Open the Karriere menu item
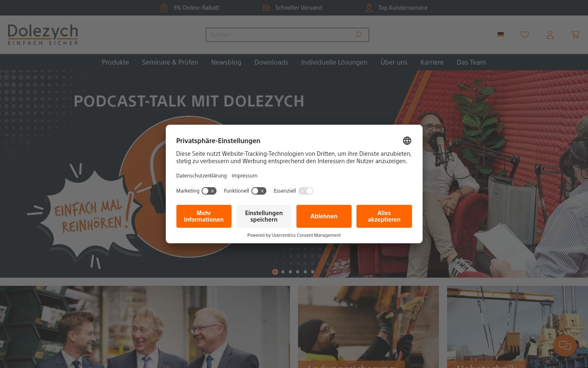This screenshot has width=588, height=368. click(x=432, y=62)
